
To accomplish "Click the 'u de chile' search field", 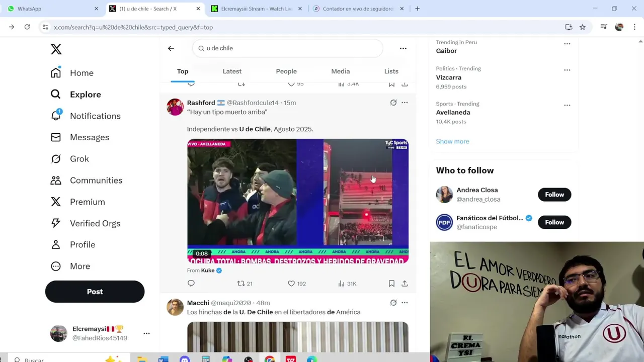I will [x=287, y=48].
